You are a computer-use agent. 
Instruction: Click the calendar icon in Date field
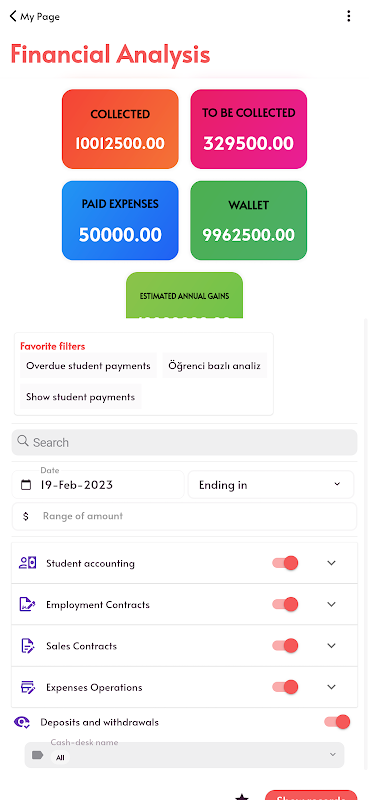(26, 485)
